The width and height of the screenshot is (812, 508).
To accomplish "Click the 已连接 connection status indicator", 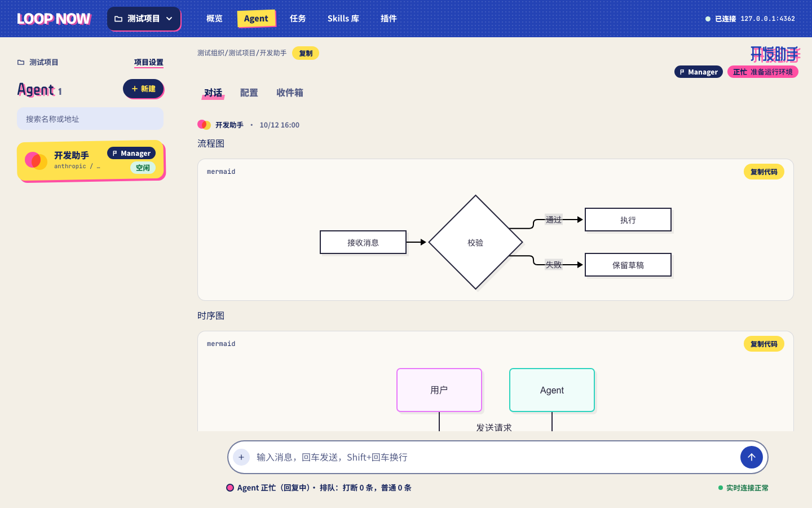I will (750, 19).
